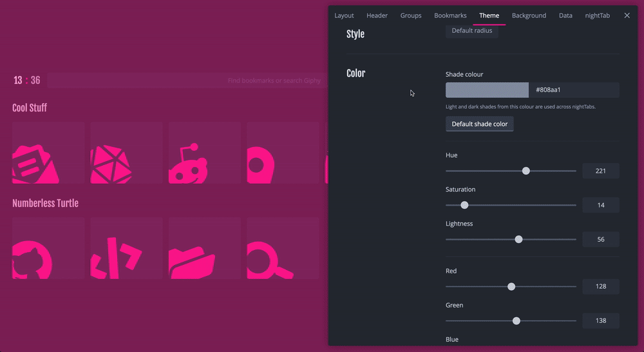Image resolution: width=644 pixels, height=352 pixels.
Task: Click the Red value field 128
Action: pos(600,286)
